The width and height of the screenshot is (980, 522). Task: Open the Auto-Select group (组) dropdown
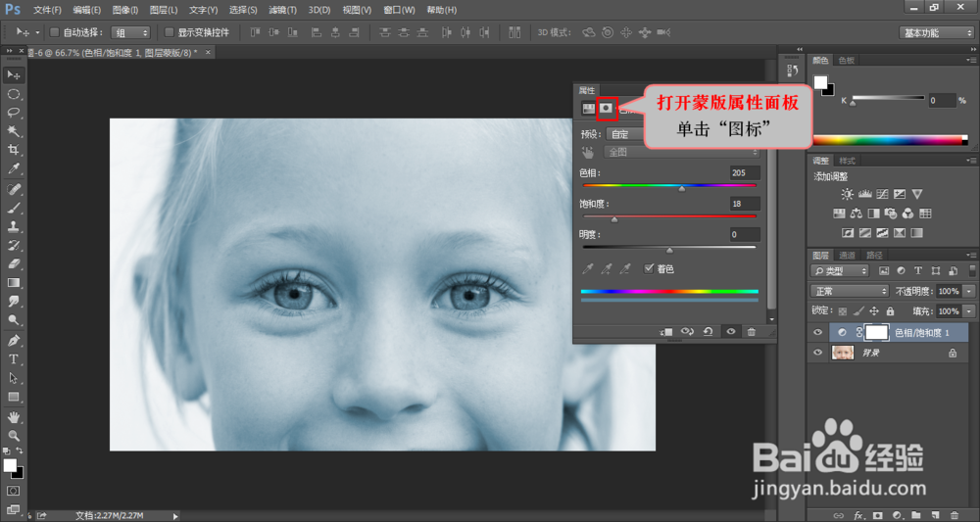[130, 32]
